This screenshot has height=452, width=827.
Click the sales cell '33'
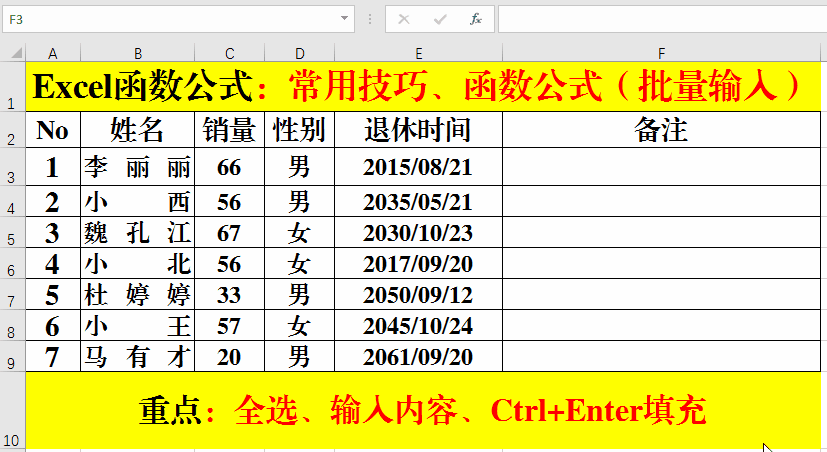pos(229,294)
